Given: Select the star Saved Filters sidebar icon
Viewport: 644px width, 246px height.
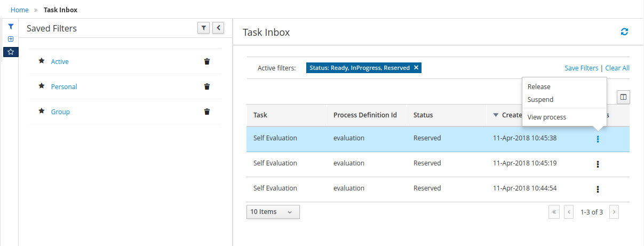Looking at the screenshot, I should 11,52.
